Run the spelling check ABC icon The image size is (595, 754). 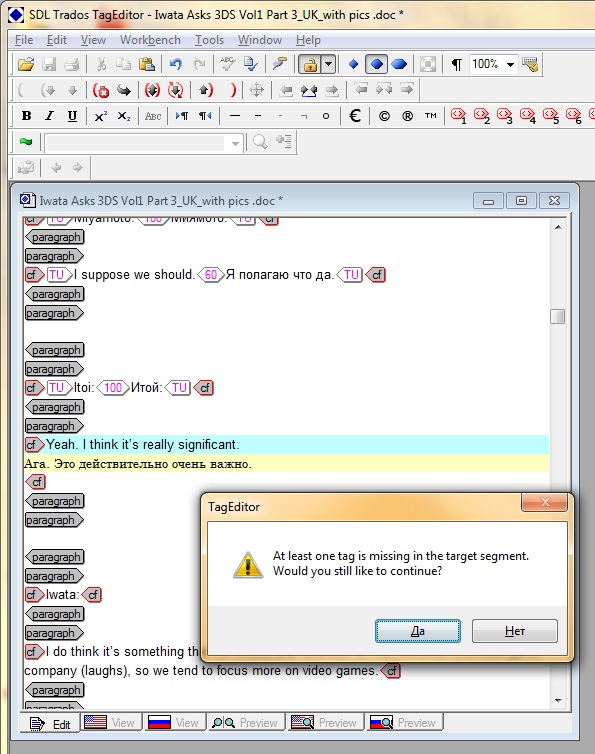[227, 64]
